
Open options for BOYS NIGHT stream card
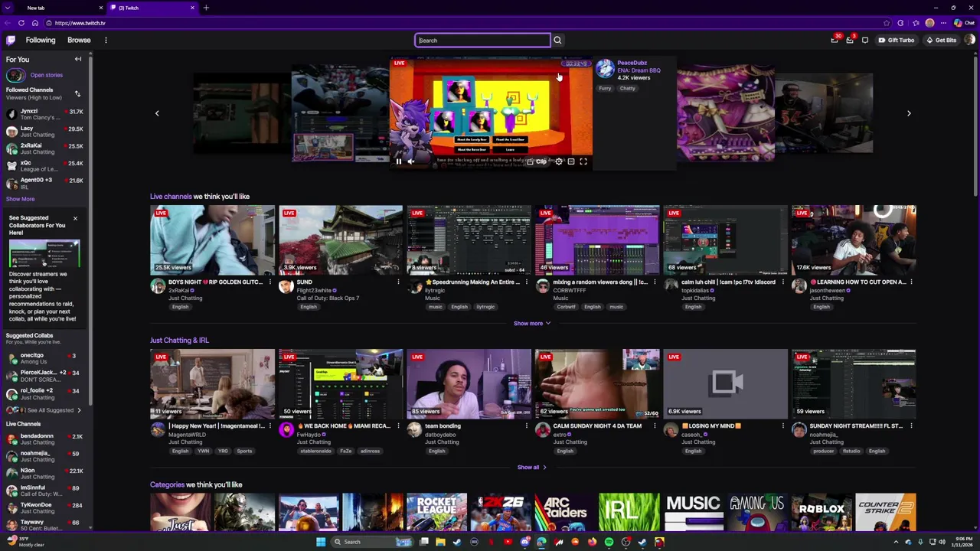(x=269, y=282)
